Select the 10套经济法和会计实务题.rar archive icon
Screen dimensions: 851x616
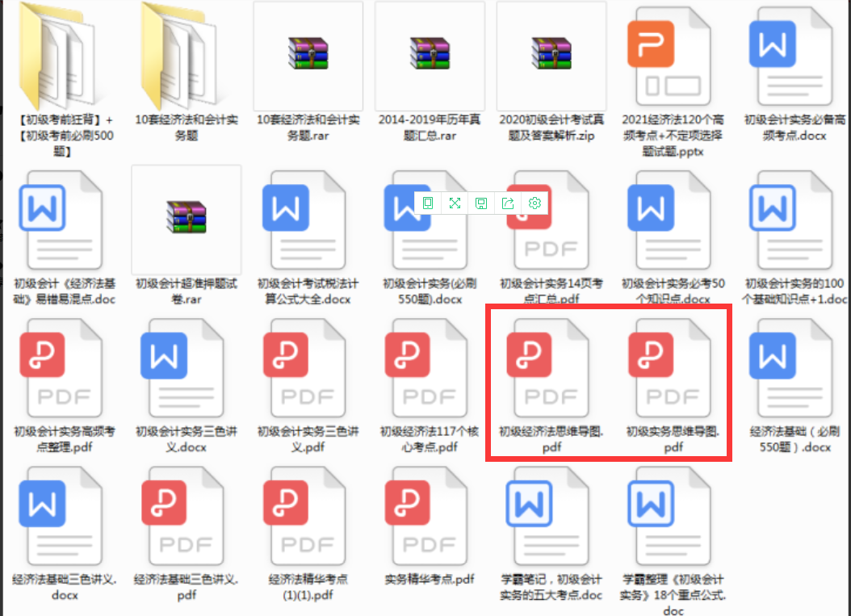(308, 53)
